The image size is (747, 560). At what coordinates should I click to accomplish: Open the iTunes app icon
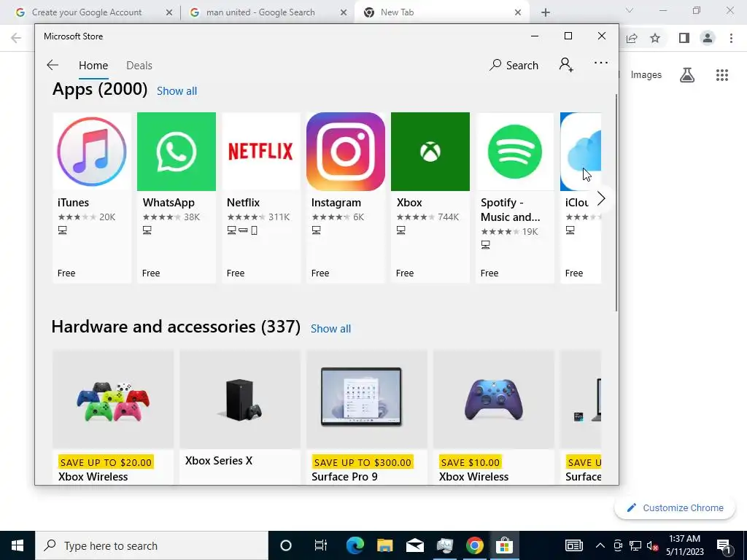[92, 152]
